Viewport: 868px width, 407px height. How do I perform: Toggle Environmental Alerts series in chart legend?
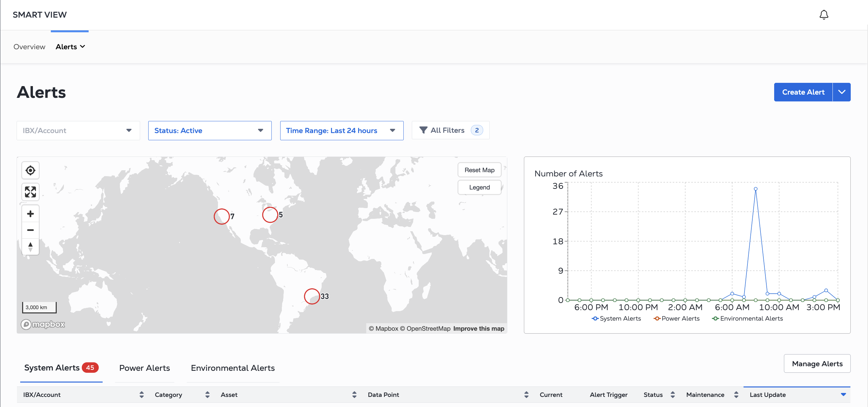point(747,319)
